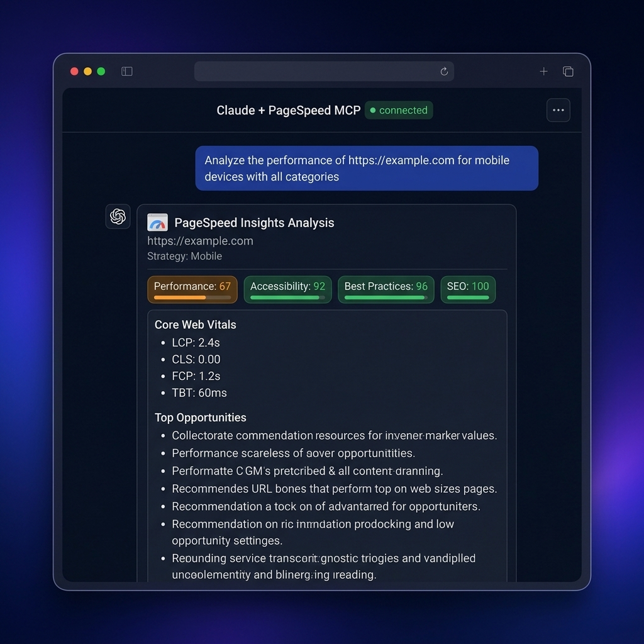Click the Recommendation a tock on opportunity item
The width and height of the screenshot is (644, 644).
click(x=326, y=506)
